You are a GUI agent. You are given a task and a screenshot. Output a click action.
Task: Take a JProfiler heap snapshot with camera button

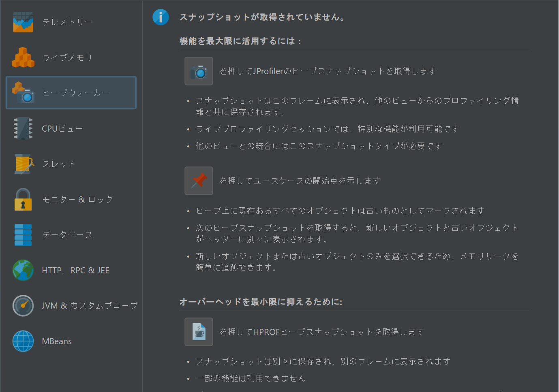pos(199,71)
